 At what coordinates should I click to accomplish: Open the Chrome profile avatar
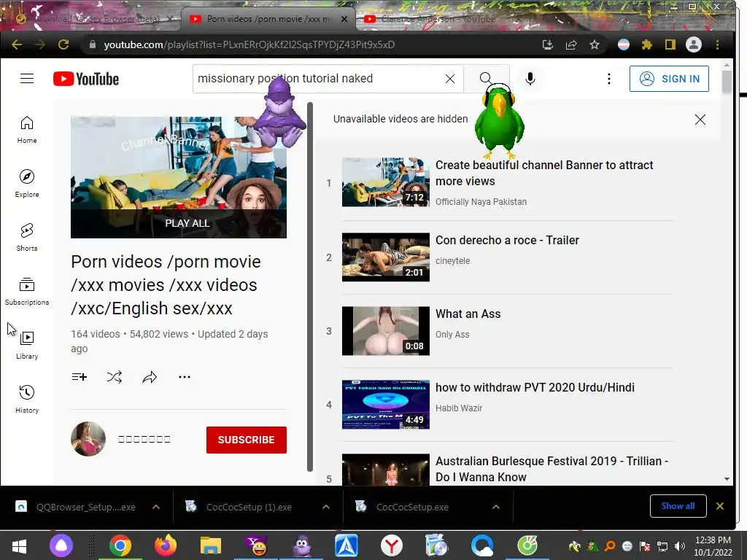point(694,44)
